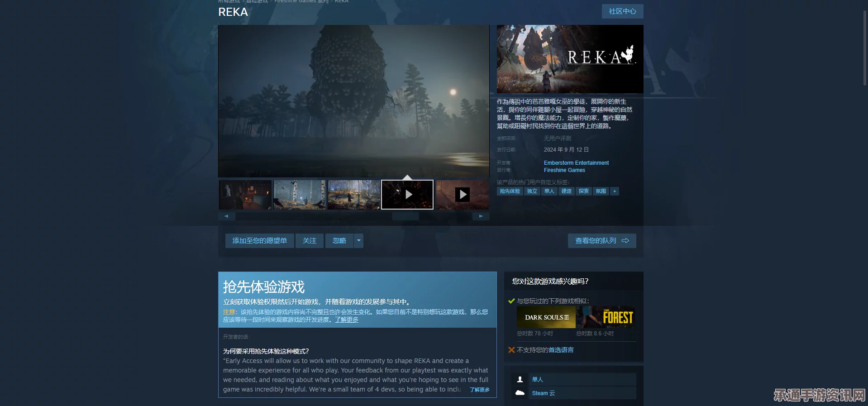Play the last video thumbnail in the strip
The height and width of the screenshot is (406, 868).
coord(462,195)
